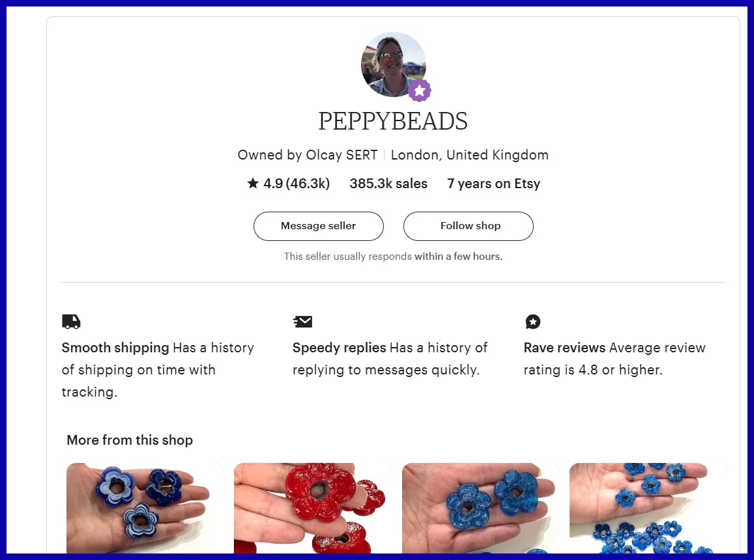Click the More from this shop heading
Viewport: 754px width, 560px height.
click(x=130, y=440)
